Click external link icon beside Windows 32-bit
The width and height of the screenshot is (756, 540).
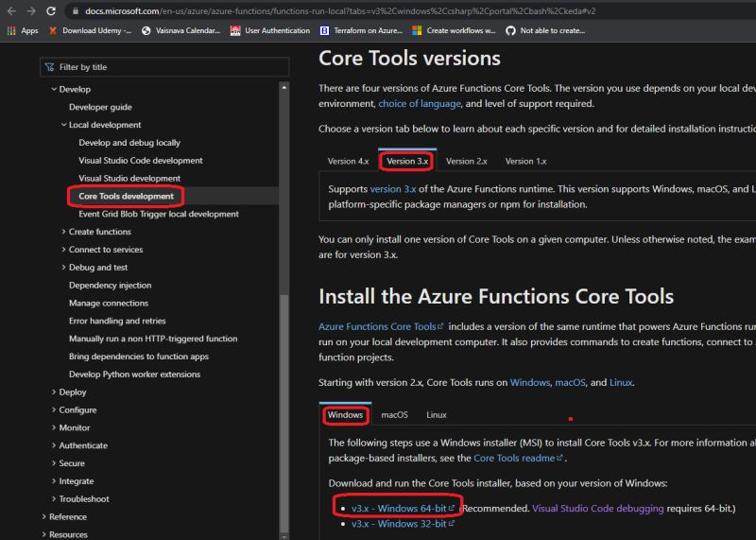pyautogui.click(x=452, y=523)
